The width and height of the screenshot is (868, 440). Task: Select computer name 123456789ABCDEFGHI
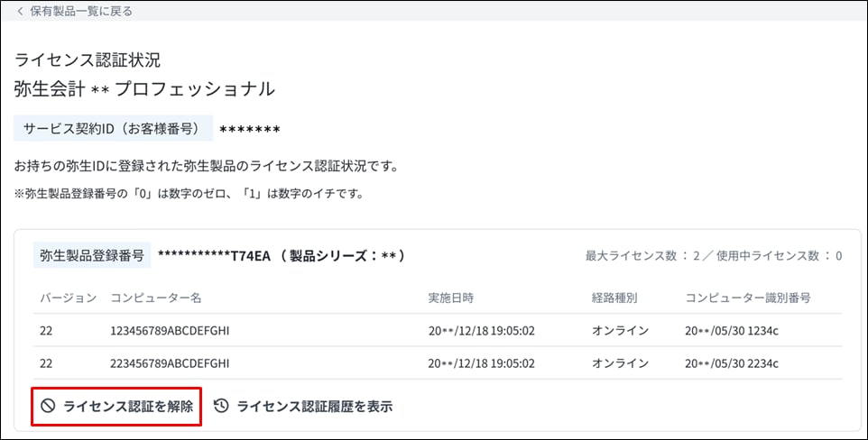170,330
